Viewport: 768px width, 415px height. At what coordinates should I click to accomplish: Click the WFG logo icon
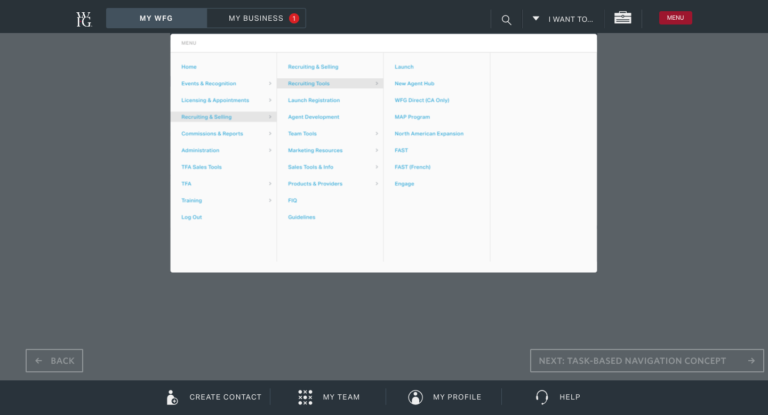point(84,19)
